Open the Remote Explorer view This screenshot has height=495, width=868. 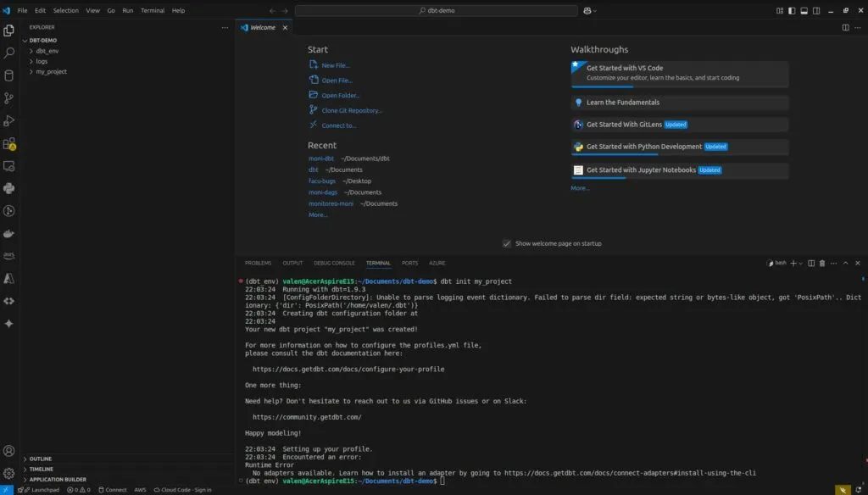tap(8, 166)
